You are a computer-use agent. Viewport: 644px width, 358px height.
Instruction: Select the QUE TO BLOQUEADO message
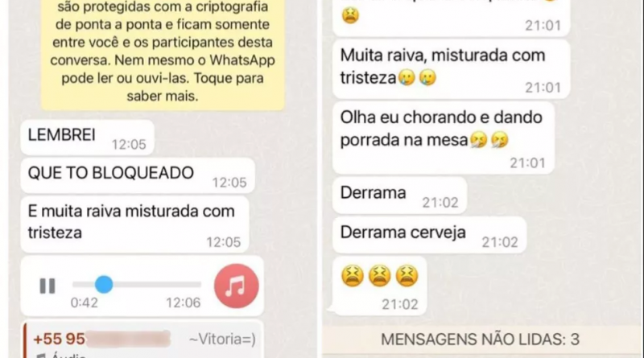[138, 175]
